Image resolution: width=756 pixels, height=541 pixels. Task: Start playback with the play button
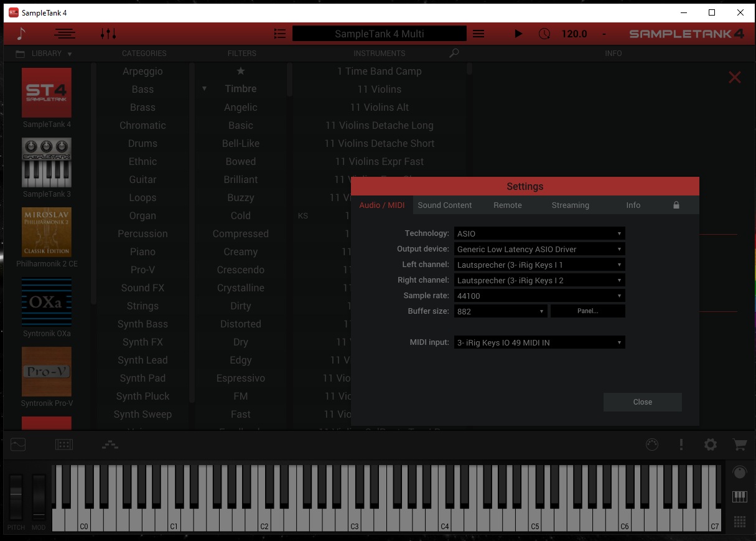point(518,34)
